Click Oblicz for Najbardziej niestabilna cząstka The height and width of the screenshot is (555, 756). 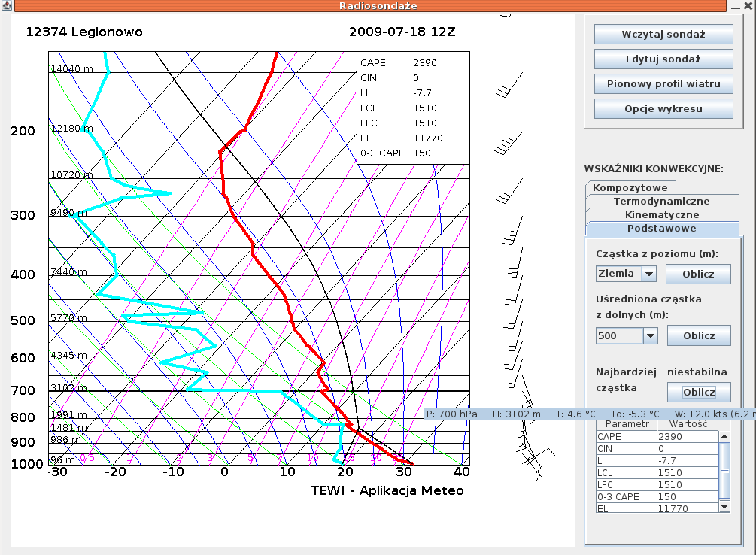coord(699,392)
